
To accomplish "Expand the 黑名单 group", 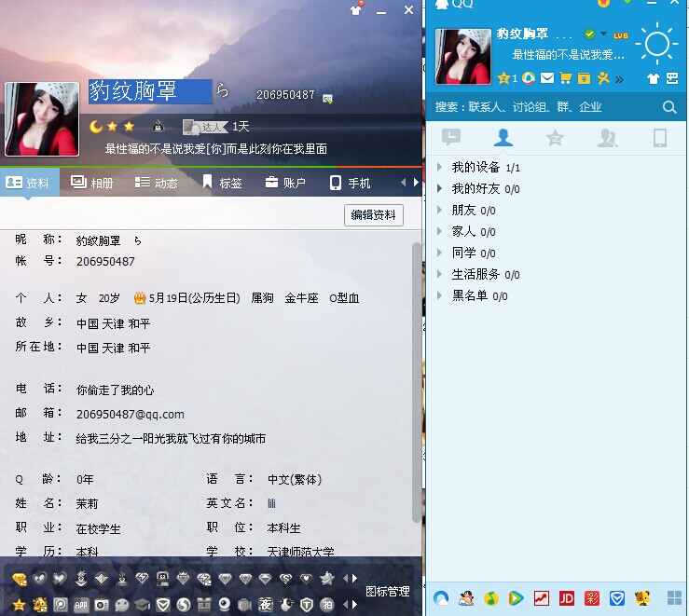I will [x=440, y=296].
